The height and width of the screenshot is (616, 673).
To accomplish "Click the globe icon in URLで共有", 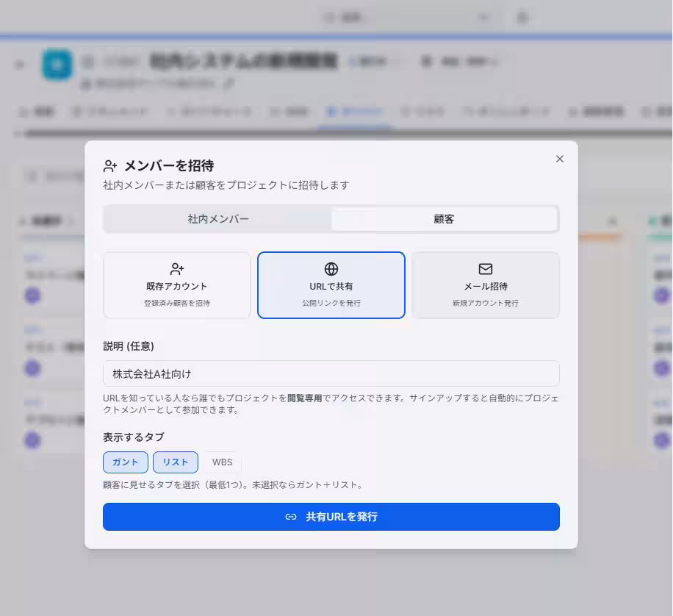I will [x=331, y=269].
